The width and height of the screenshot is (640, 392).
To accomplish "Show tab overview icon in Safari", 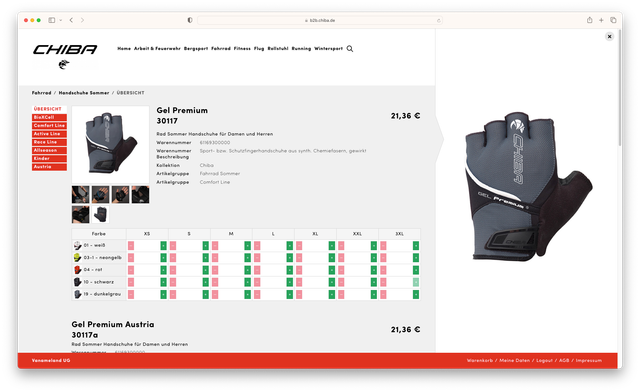I will pos(613,20).
